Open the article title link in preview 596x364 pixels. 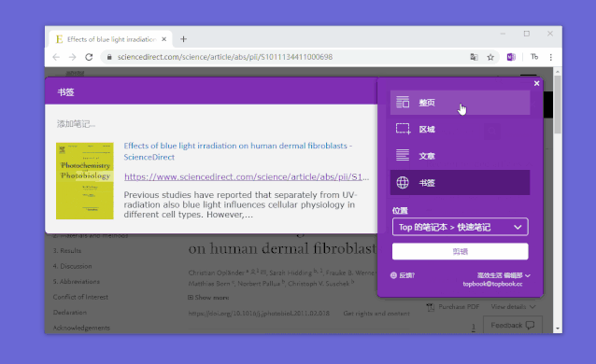pos(238,151)
